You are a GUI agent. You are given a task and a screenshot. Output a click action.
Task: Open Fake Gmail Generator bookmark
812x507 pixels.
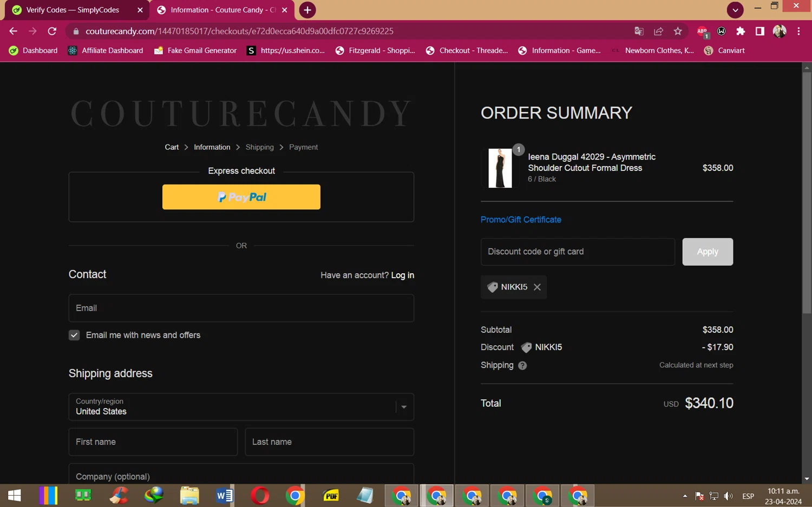tap(195, 50)
